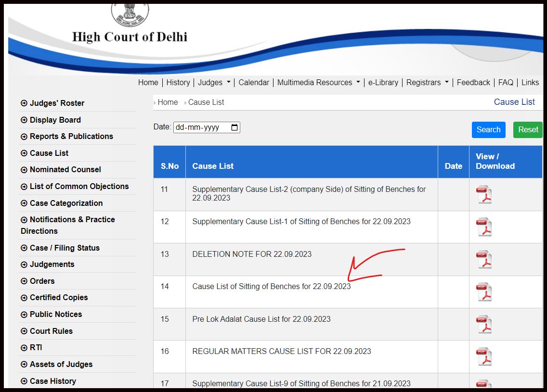Open the Calendar page
The image size is (547, 392).
[x=254, y=83]
